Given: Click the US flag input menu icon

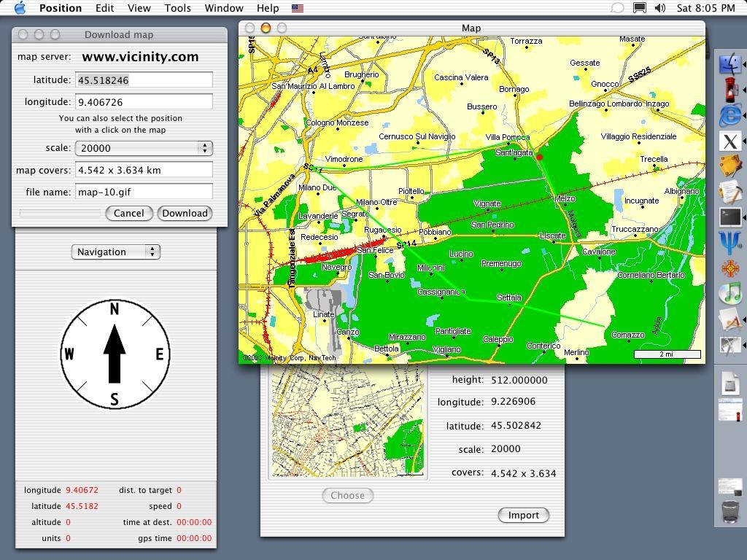Looking at the screenshot, I should pos(298,8).
